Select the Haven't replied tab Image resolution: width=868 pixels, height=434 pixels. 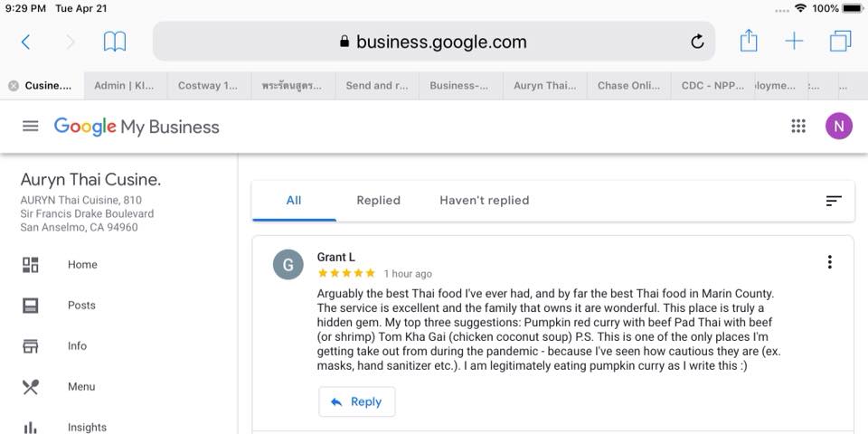(x=484, y=201)
